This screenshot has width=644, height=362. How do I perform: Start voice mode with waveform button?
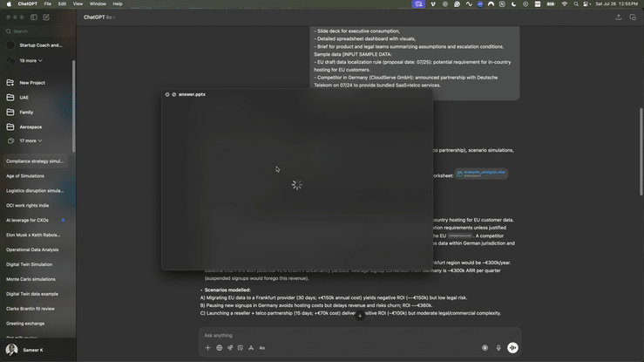[x=512, y=348]
